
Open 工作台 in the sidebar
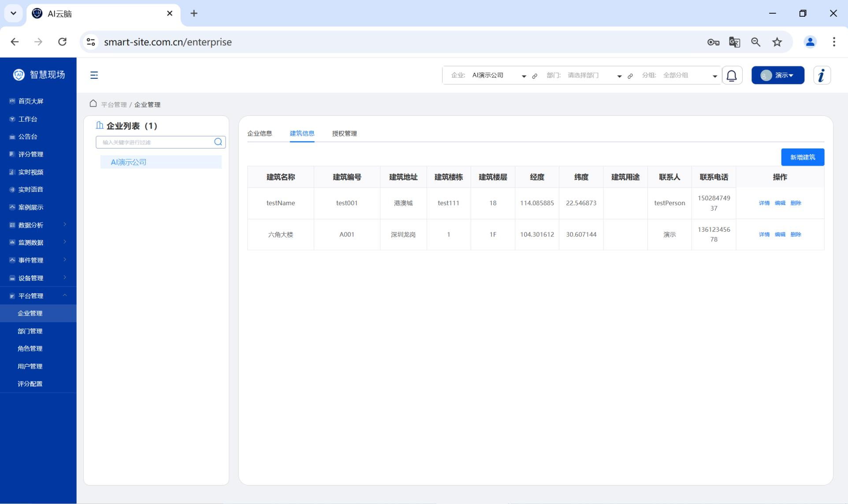[x=38, y=119]
